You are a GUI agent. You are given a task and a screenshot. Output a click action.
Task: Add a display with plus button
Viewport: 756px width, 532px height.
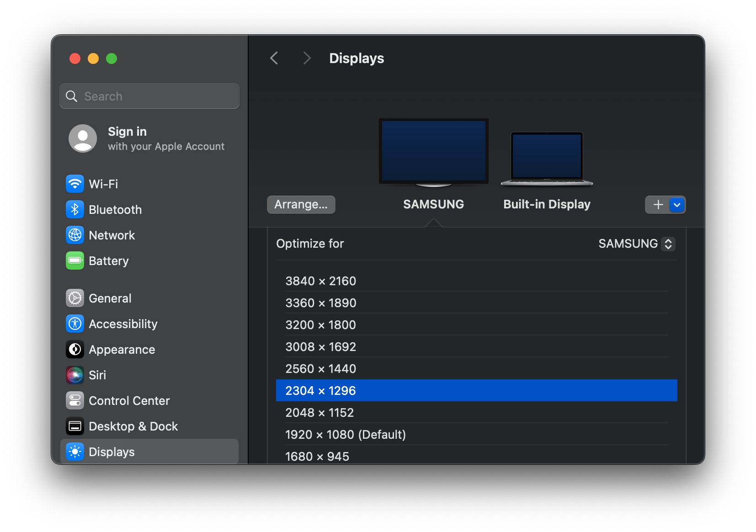(x=658, y=205)
